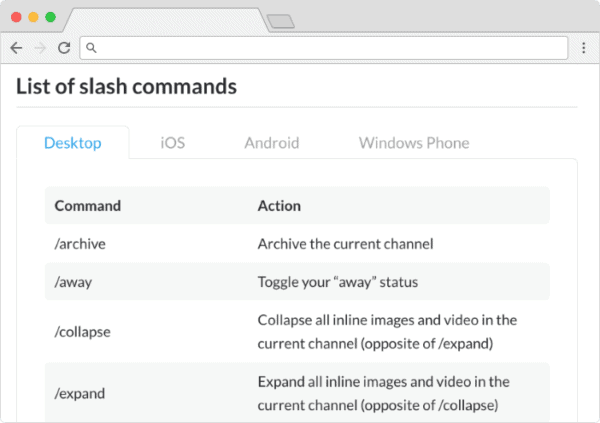Reload the page with the refresh icon
The image size is (600, 423).
[x=64, y=47]
